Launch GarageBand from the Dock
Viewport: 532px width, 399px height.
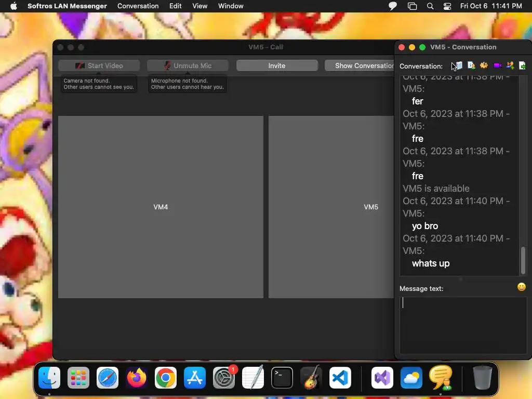(x=311, y=378)
